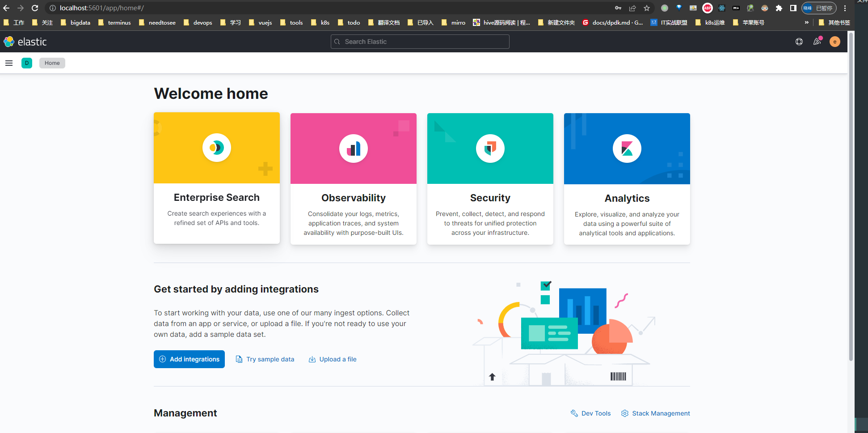Open the AdBlock Plus extension
This screenshot has height=433, width=868.
[x=708, y=8]
